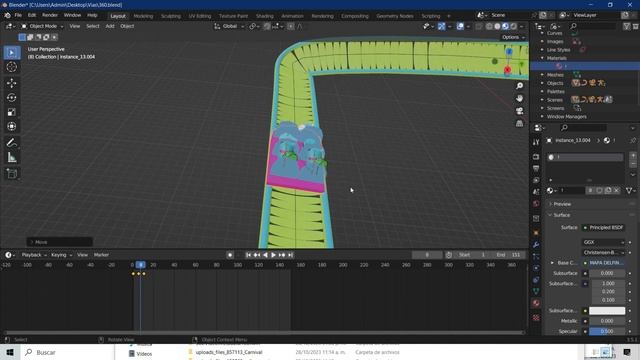Open the Window menu
Viewport: 640px width, 360px height.
point(72,16)
